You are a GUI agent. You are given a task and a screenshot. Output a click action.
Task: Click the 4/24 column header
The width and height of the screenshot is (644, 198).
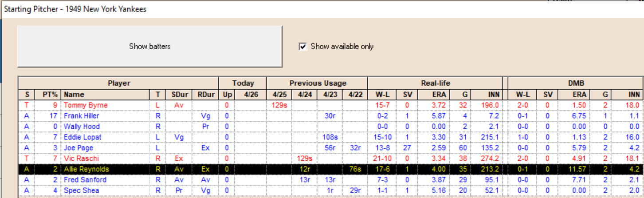pos(305,95)
